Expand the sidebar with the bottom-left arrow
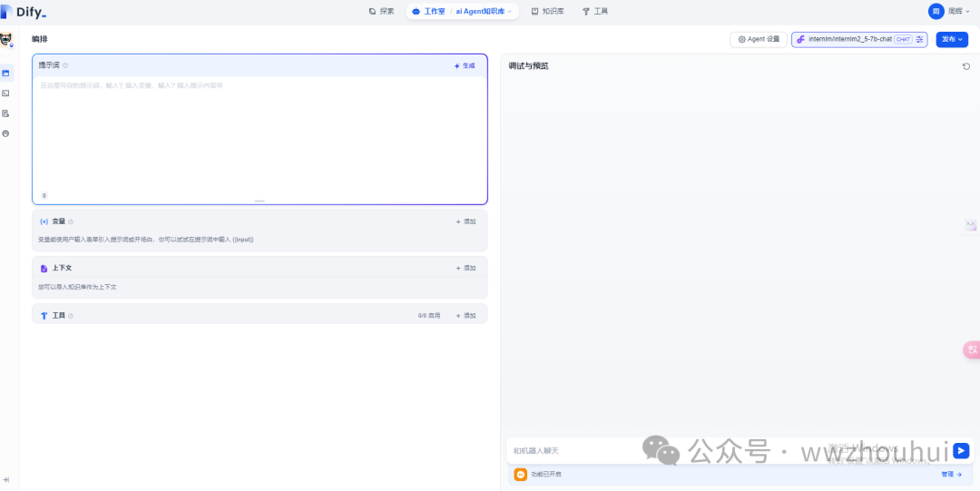The image size is (980, 491). [6, 479]
